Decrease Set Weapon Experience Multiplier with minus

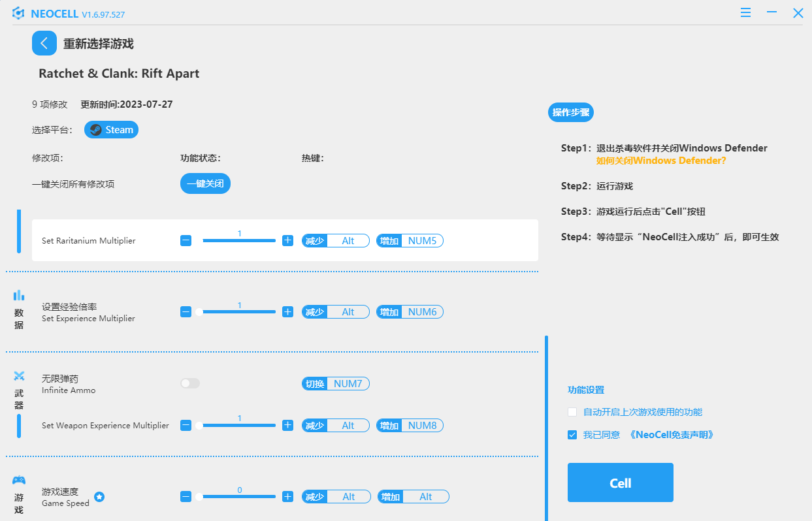click(x=186, y=426)
